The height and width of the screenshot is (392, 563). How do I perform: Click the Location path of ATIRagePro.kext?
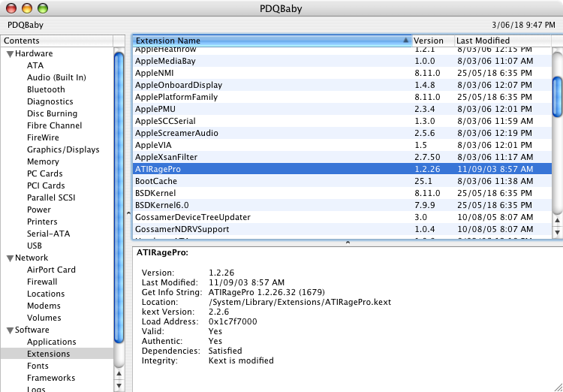[x=300, y=302]
